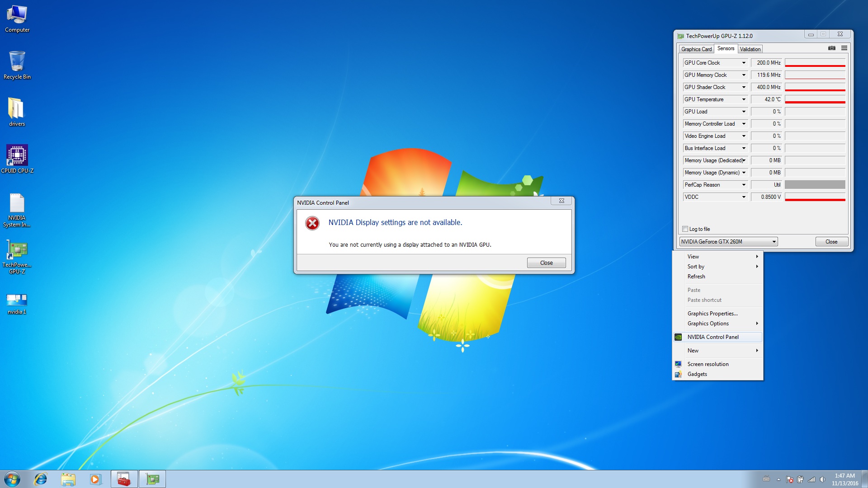This screenshot has height=488, width=868.
Task: Open the NVIDIA GeForce GTX 260M selector
Action: pyautogui.click(x=728, y=242)
